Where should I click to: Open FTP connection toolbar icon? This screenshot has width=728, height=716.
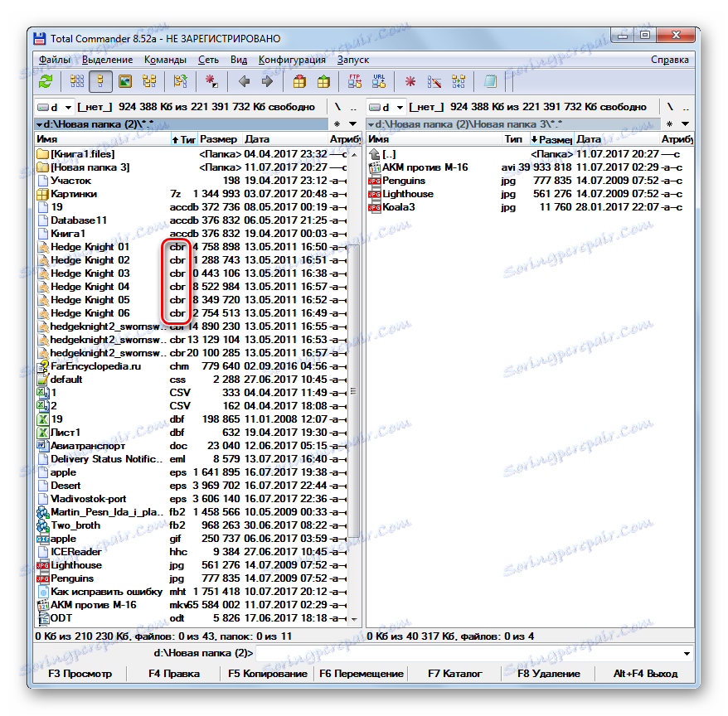(x=355, y=82)
